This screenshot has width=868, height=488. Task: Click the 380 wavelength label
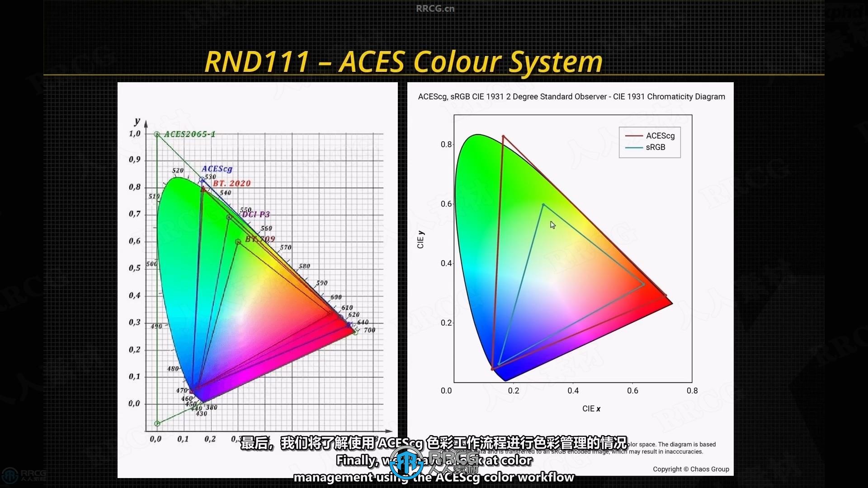(x=211, y=407)
